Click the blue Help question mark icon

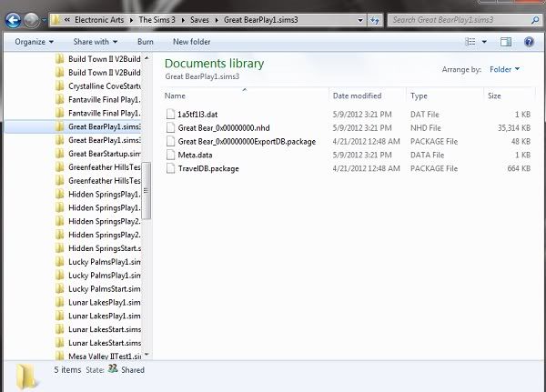529,42
